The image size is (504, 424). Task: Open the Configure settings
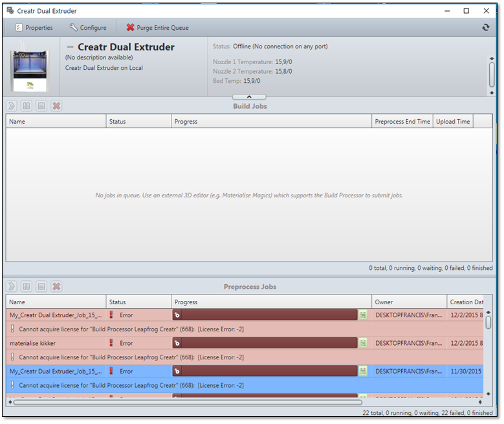point(88,28)
